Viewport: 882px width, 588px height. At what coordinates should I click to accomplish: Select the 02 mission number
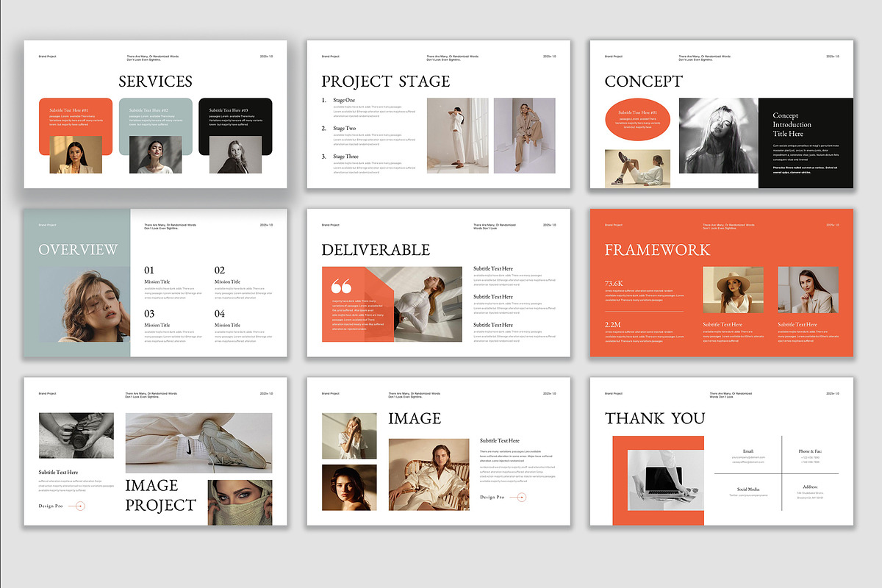tap(220, 270)
